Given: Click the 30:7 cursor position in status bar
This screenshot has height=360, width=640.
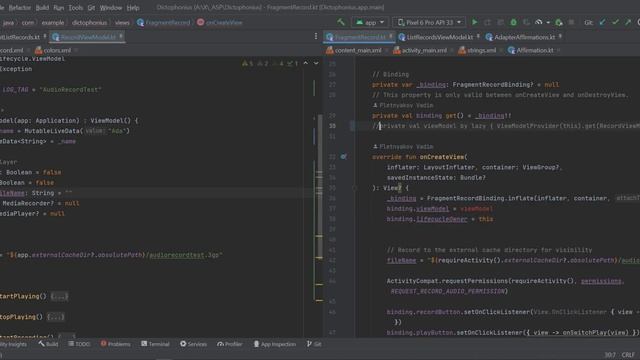Looking at the screenshot, I should tap(610, 355).
